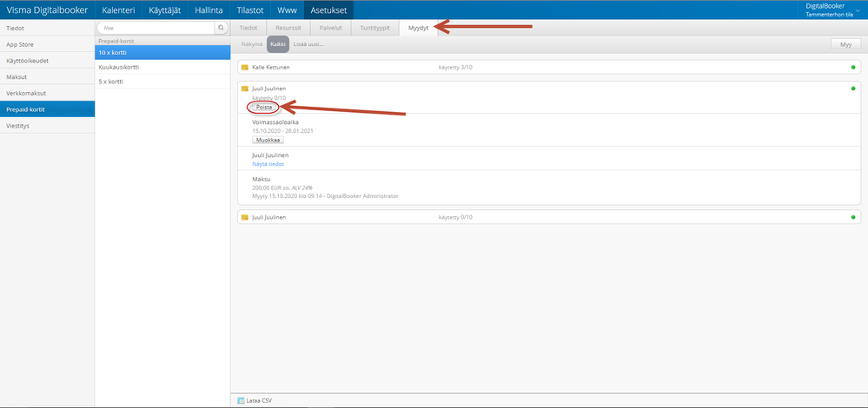Switch to the Tuntityypit tab
The height and width of the screenshot is (408, 868).
(x=374, y=28)
